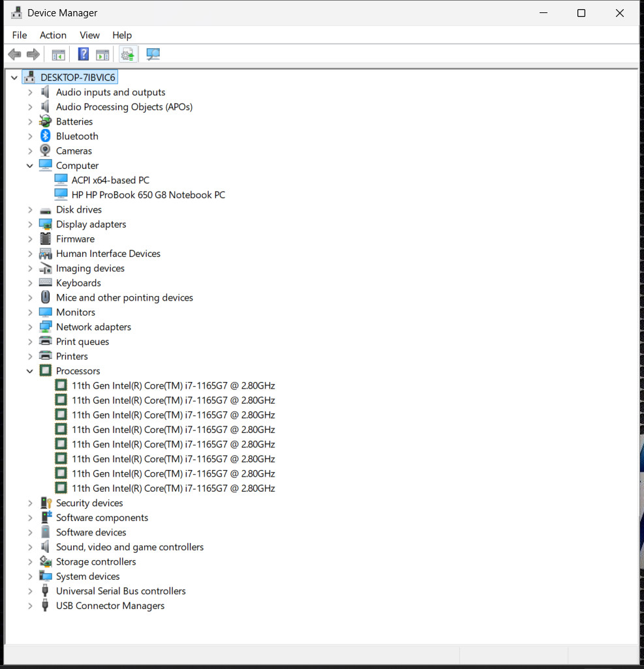Screen dimensions: 644x669
Task: Open the Action menu
Action: click(53, 35)
